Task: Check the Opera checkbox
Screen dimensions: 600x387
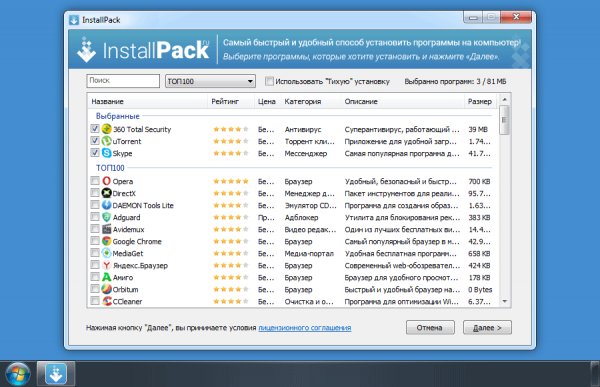Action: click(95, 181)
